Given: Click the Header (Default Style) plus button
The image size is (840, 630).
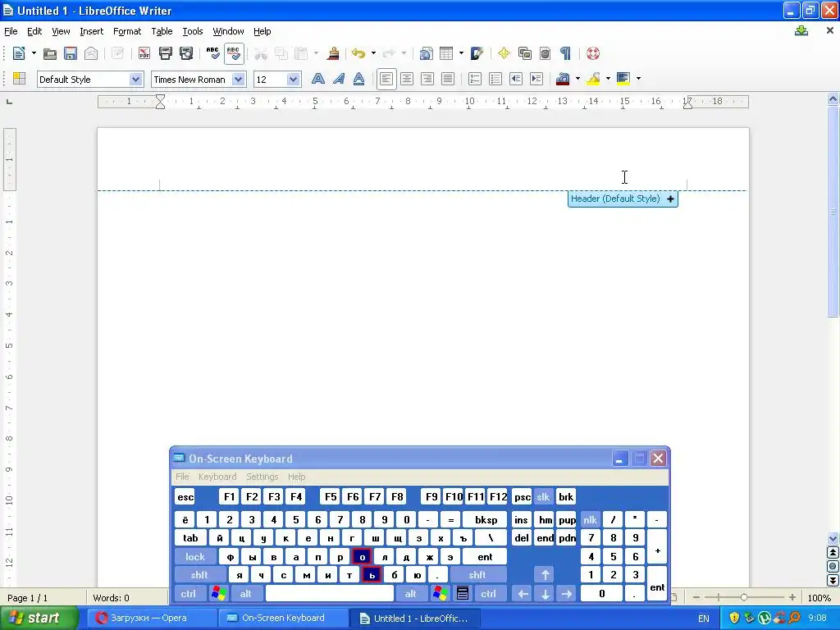Looking at the screenshot, I should tap(670, 199).
